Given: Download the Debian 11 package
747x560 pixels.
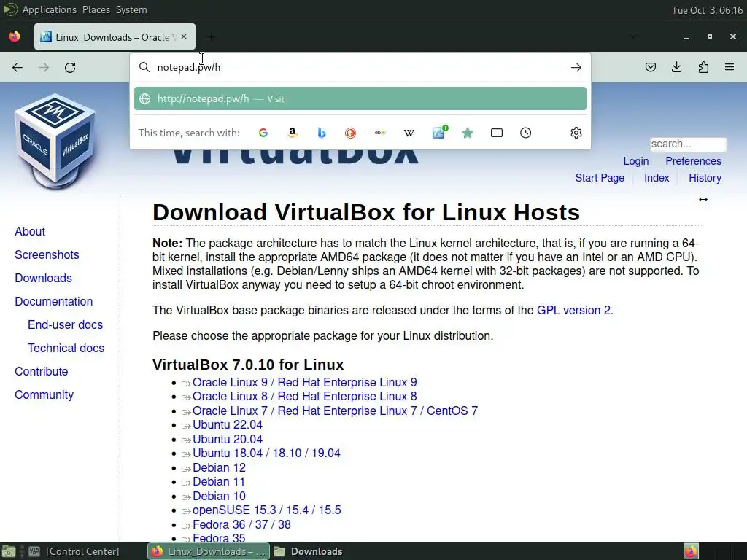Looking at the screenshot, I should click(219, 482).
